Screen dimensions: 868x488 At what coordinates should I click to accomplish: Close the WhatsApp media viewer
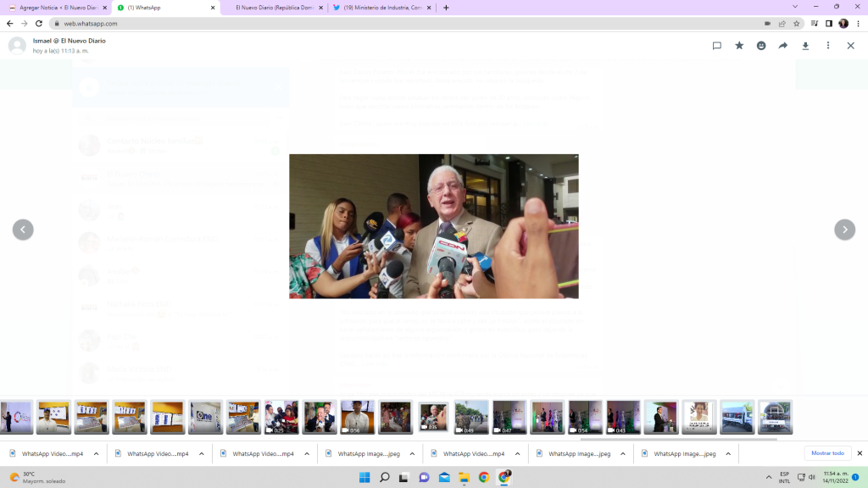[x=850, y=46]
